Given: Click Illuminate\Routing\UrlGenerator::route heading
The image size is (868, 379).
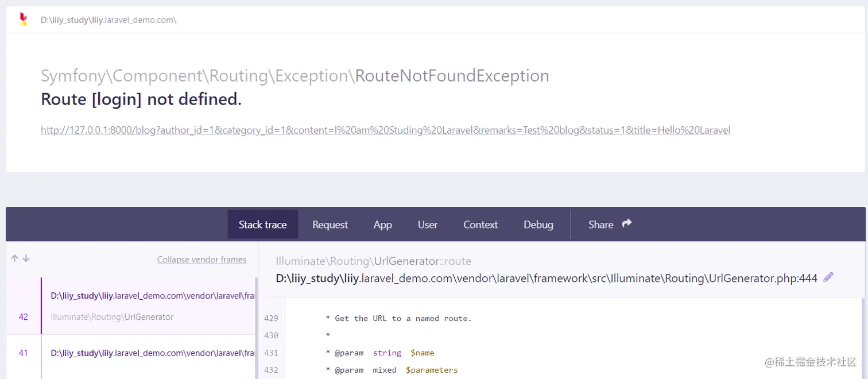Looking at the screenshot, I should click(373, 261).
